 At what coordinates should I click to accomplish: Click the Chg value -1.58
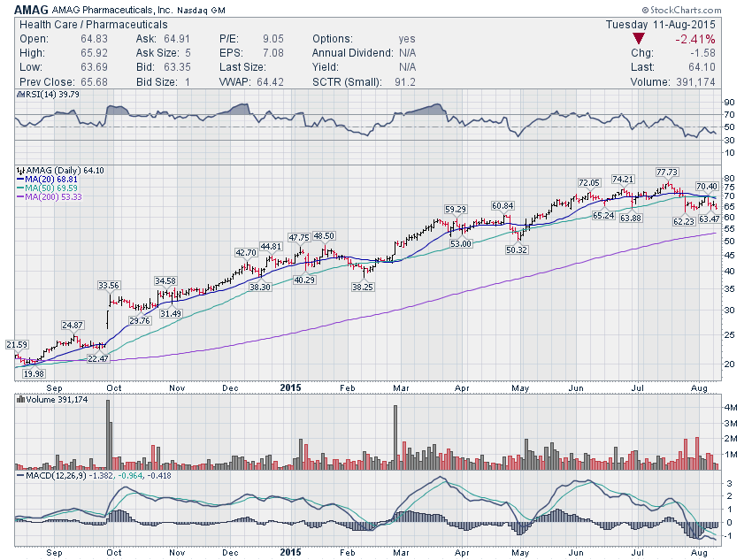(702, 53)
